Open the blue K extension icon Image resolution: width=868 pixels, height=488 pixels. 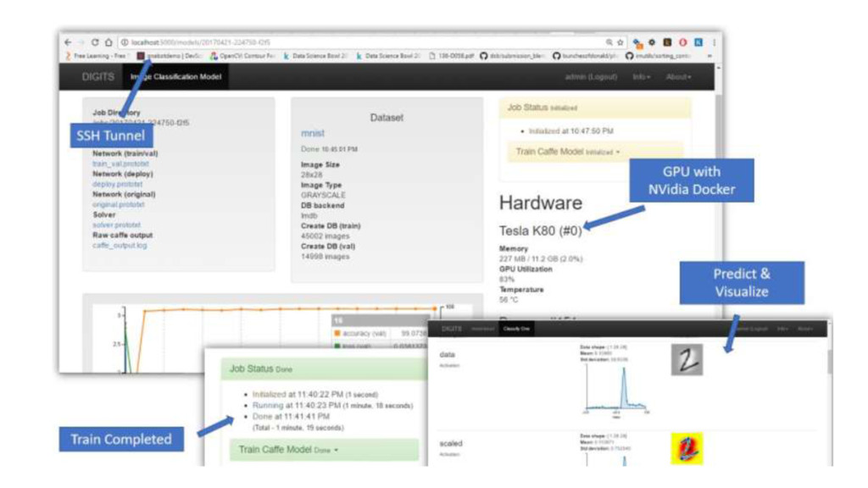[698, 42]
